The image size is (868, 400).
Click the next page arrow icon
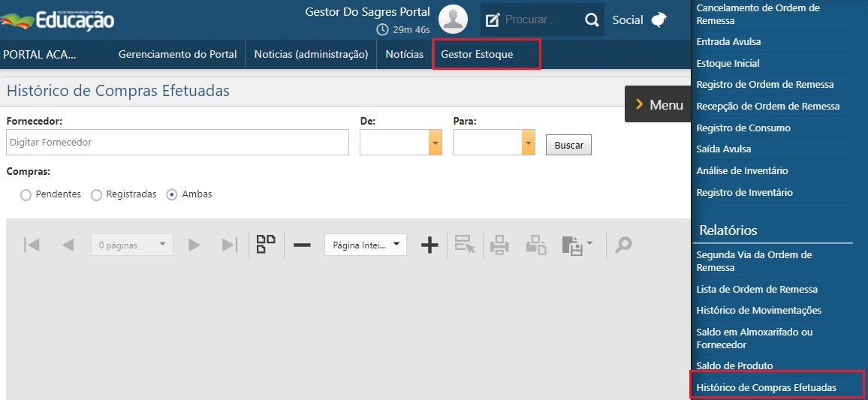click(x=194, y=245)
